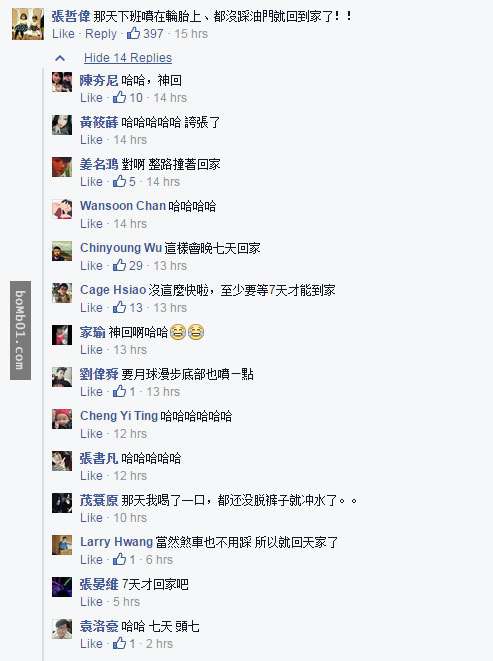The image size is (493, 661).
Task: Click thumbs-up icon on 劉偉舜's reply
Action: click(119, 391)
